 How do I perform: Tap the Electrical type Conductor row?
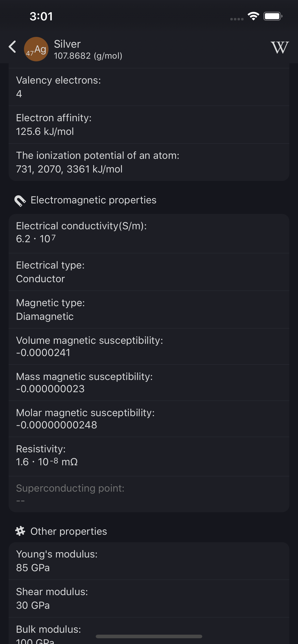pos(149,272)
